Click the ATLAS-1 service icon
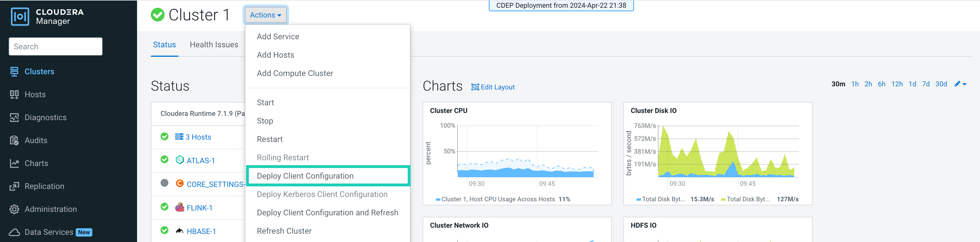The width and height of the screenshot is (980, 242). point(179,160)
